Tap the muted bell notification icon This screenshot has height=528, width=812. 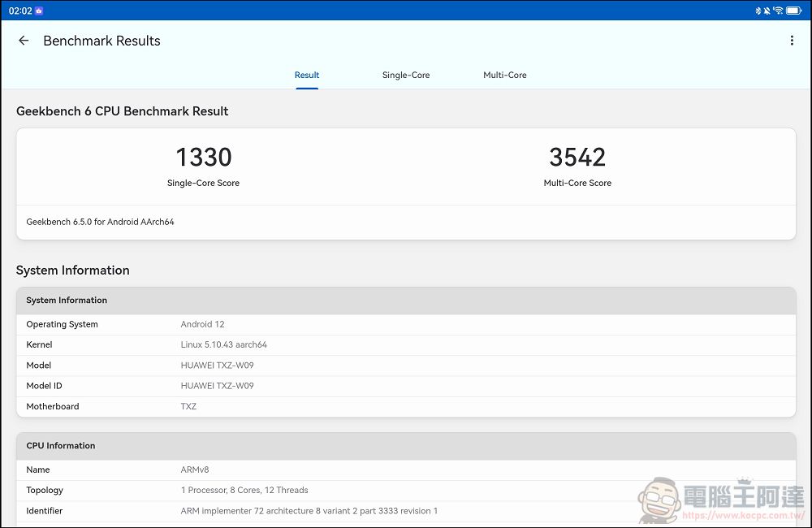(767, 11)
